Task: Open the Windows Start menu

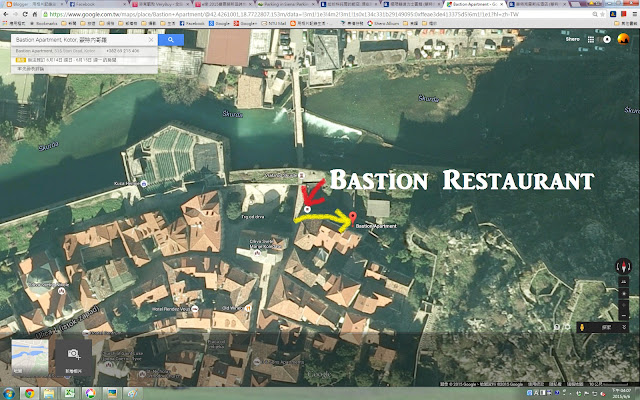Action: coord(8,393)
